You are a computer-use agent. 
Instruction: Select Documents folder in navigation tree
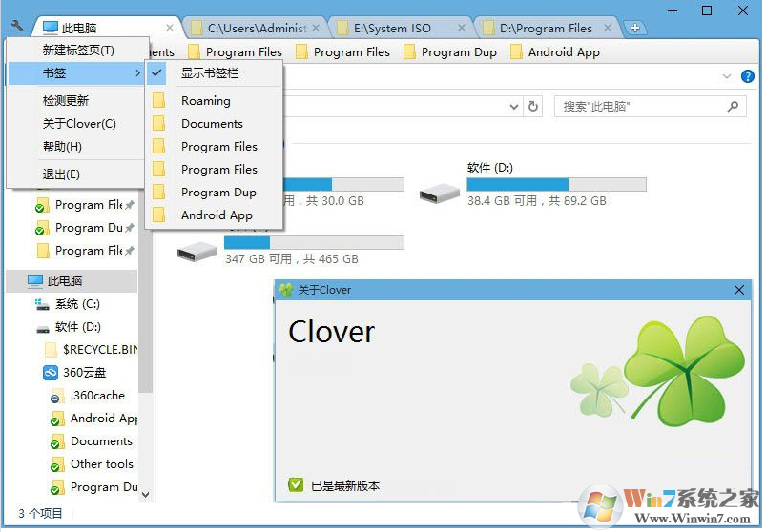(x=92, y=441)
